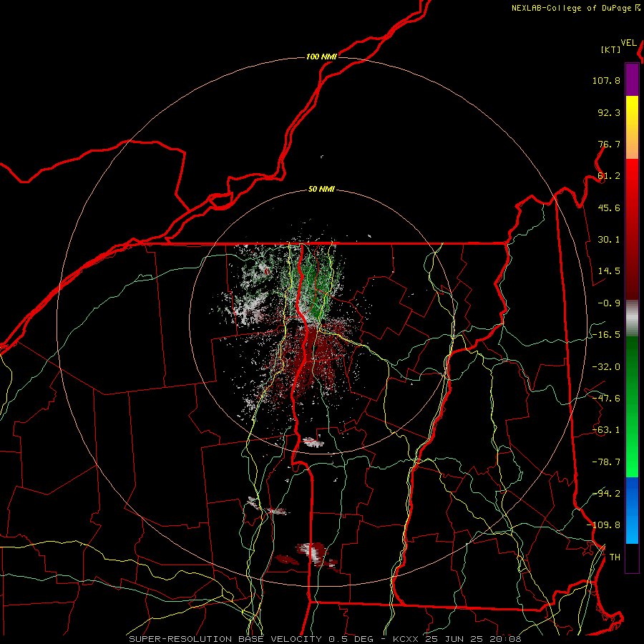Select the 14.5 scale value
This screenshot has height=644, width=644.
coord(609,271)
